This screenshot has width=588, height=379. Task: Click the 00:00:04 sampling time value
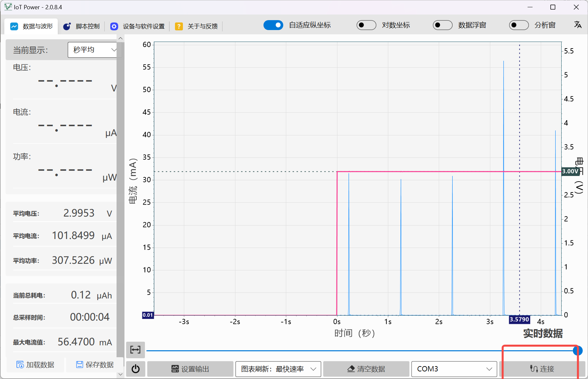[x=90, y=317]
